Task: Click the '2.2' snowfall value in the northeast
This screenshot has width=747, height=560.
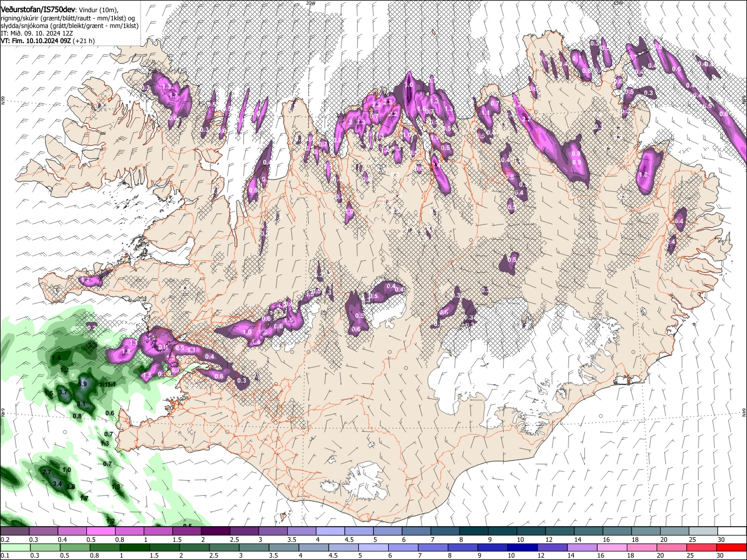Action: point(526,119)
